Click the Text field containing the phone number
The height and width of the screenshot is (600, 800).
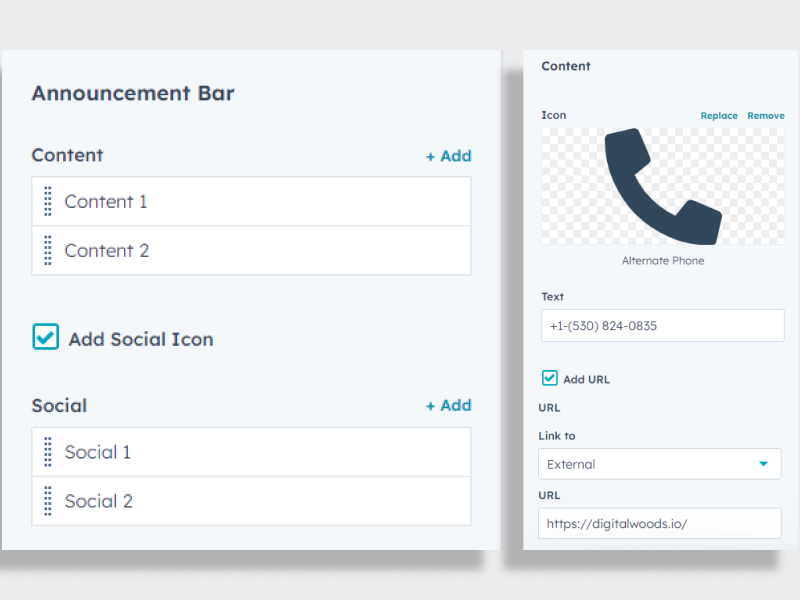(662, 325)
